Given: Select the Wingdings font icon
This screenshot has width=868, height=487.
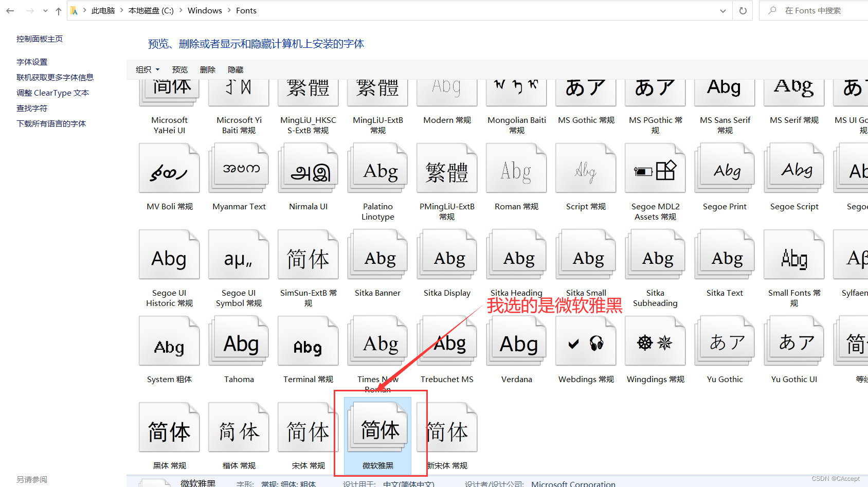Looking at the screenshot, I should tap(655, 341).
